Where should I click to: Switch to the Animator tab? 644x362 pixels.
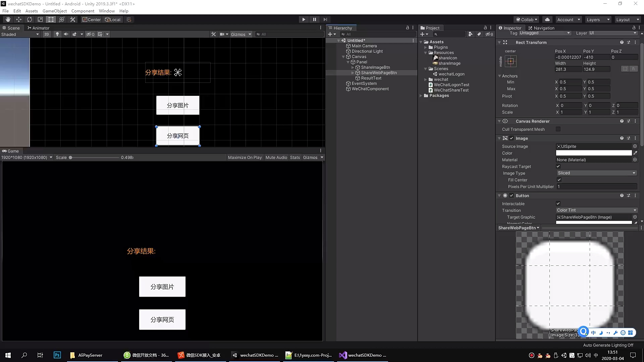[x=38, y=28]
